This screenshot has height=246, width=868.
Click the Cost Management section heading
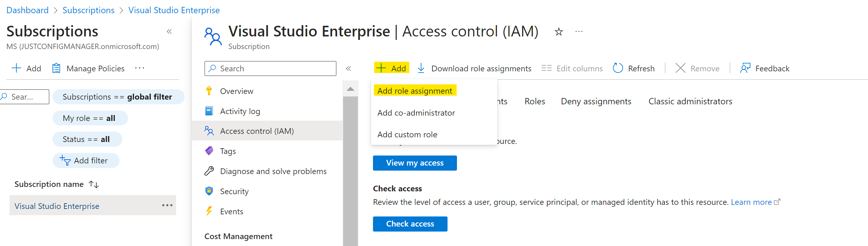tap(238, 236)
